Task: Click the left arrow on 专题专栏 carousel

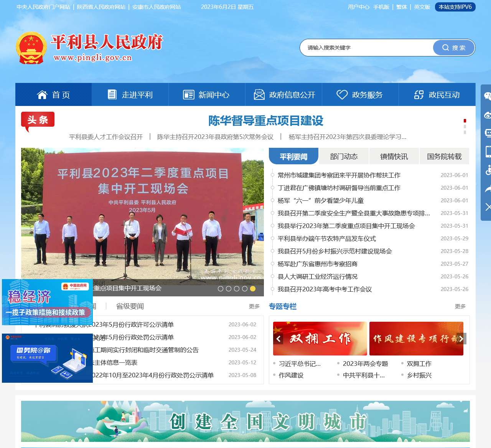Action: 278,338
